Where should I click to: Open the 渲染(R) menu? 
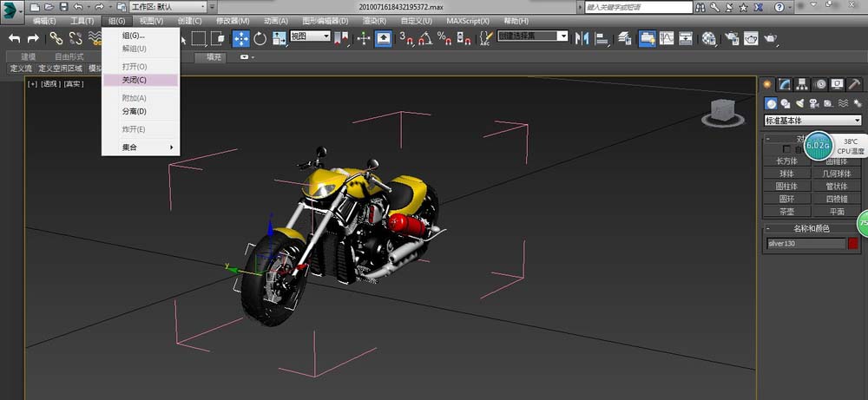375,21
